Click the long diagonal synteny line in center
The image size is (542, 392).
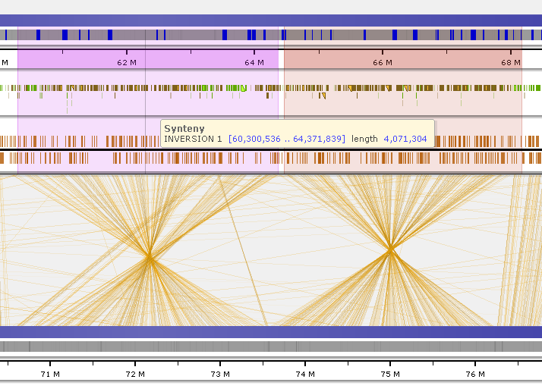click(x=243, y=251)
